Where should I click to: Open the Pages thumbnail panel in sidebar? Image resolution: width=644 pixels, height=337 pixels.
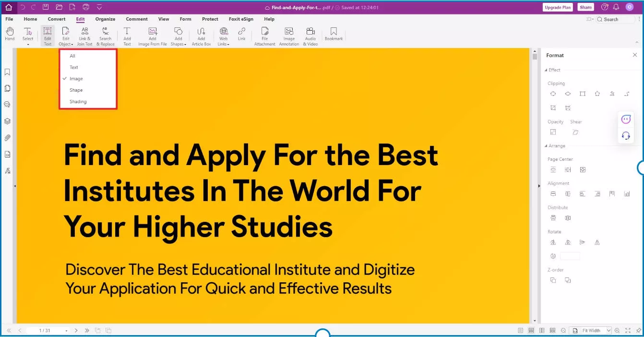click(7, 88)
